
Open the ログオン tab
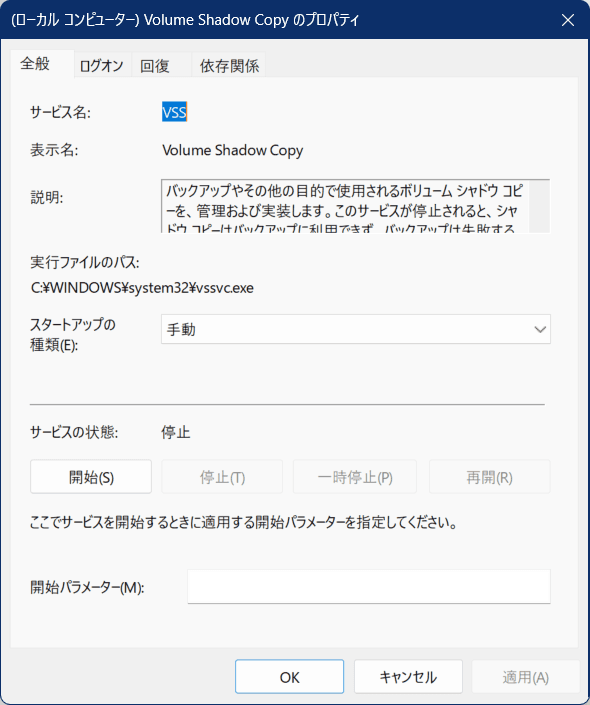pos(102,66)
